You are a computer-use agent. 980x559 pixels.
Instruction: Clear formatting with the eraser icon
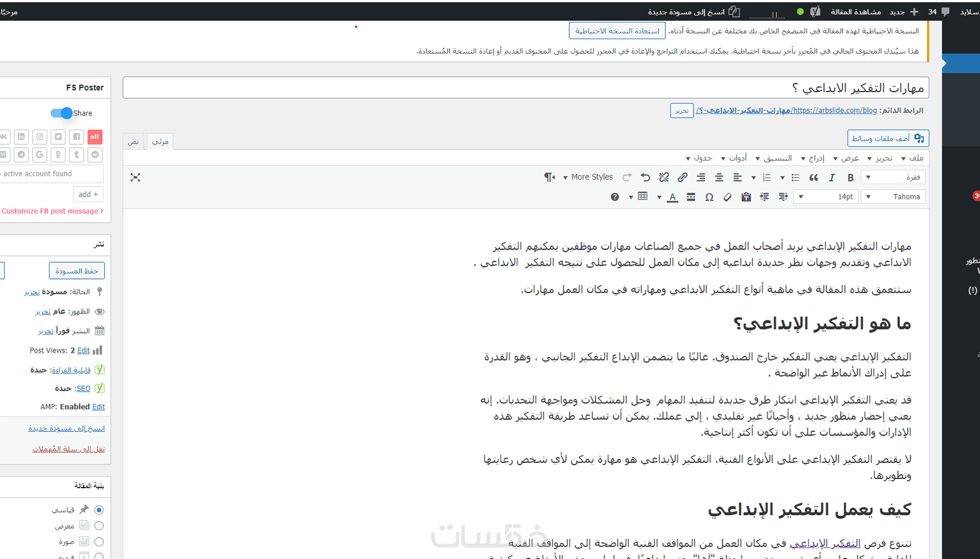[x=728, y=197]
